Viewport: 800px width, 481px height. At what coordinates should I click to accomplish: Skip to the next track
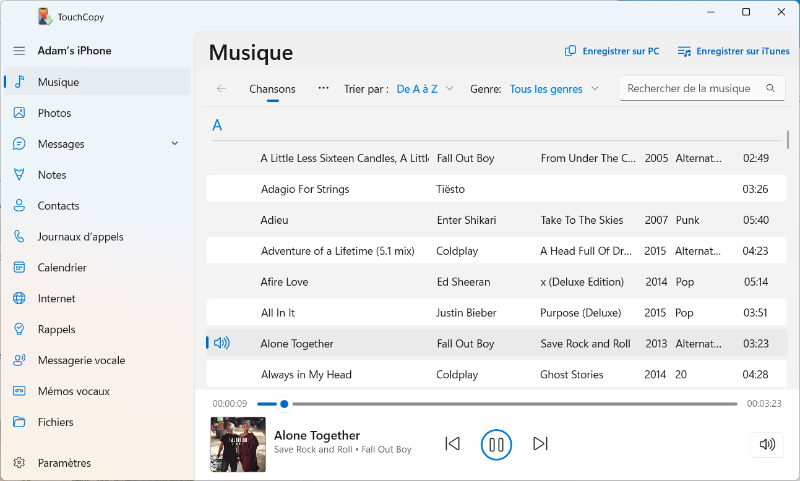540,444
